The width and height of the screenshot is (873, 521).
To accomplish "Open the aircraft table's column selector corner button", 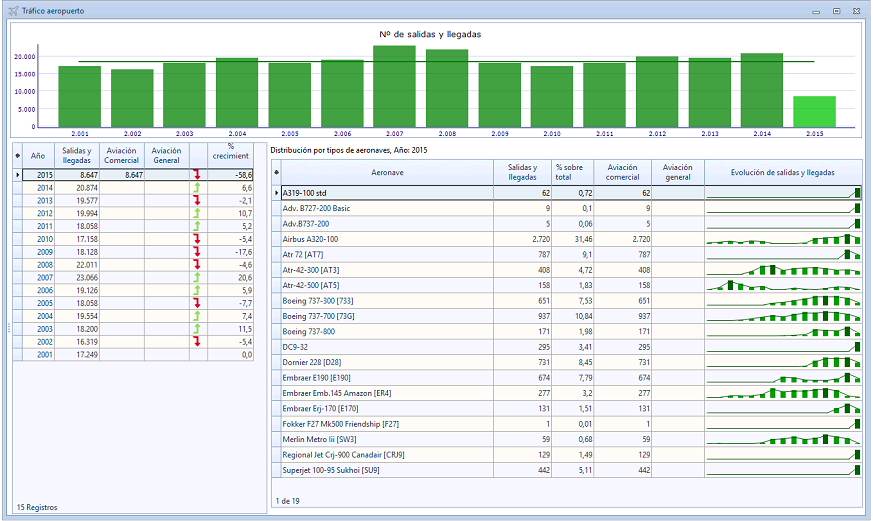I will pos(276,172).
